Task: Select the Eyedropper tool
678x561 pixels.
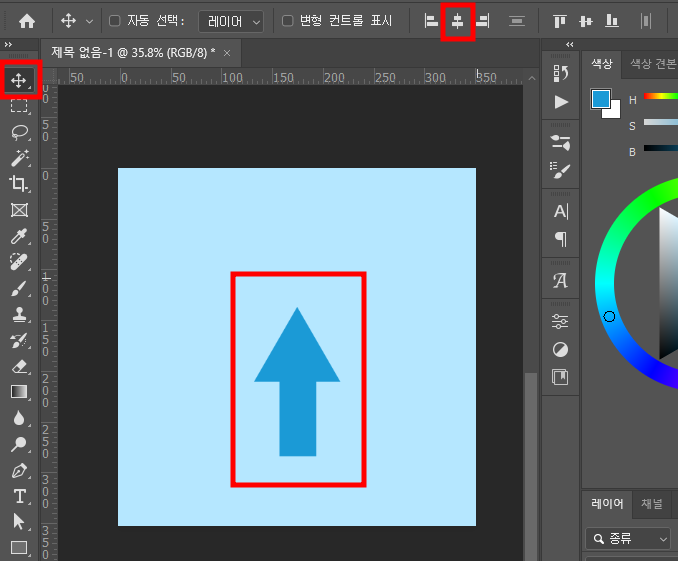Action: 19,236
